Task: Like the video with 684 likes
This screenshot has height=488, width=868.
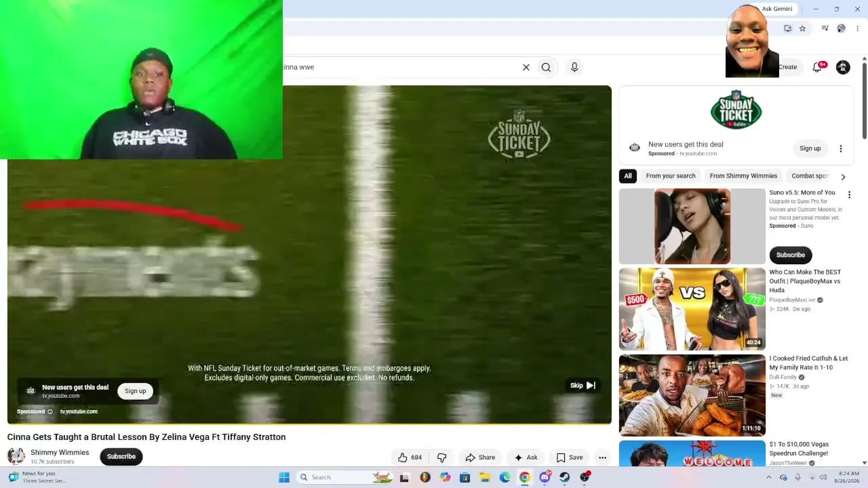Action: [410, 457]
